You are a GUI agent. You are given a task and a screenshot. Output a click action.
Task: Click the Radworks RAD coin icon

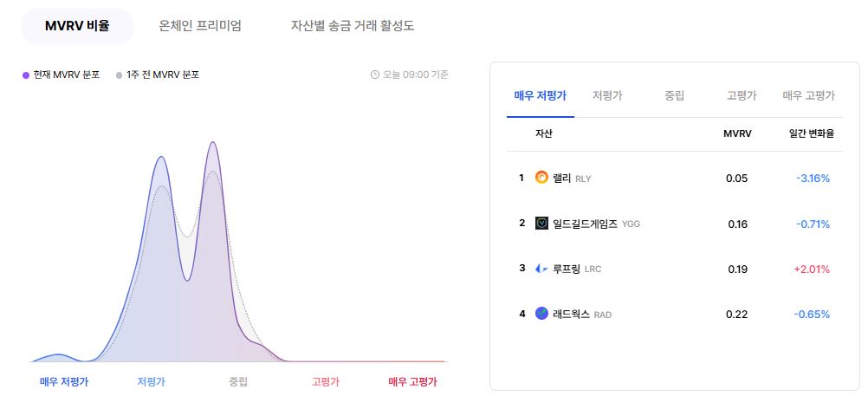coord(541,314)
